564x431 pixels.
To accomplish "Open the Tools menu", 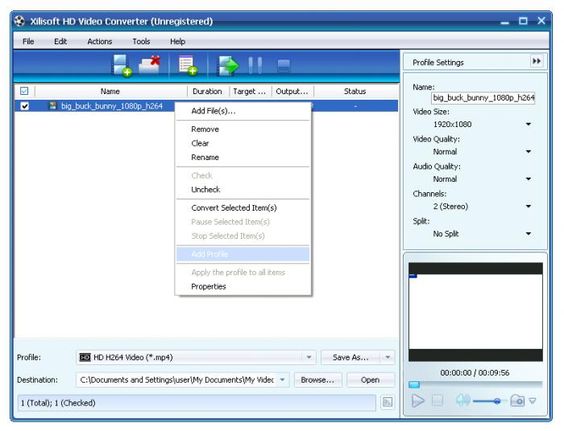I will point(141,41).
